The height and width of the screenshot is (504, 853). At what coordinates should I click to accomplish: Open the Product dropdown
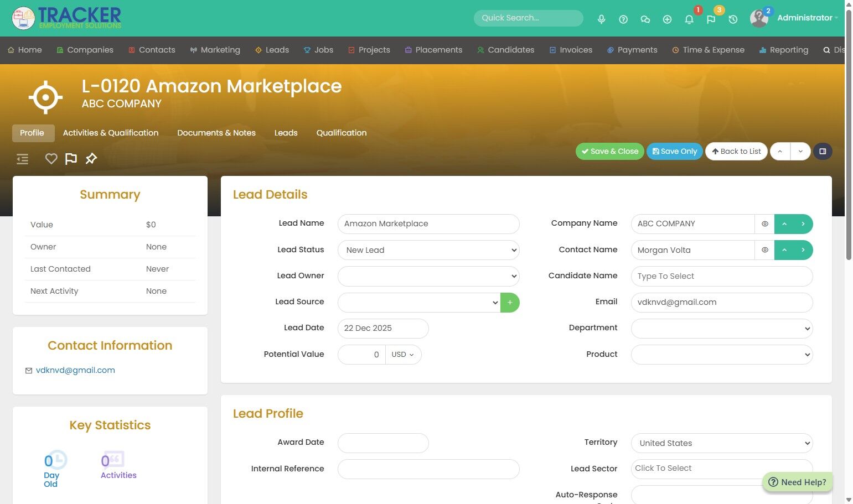[722, 355]
